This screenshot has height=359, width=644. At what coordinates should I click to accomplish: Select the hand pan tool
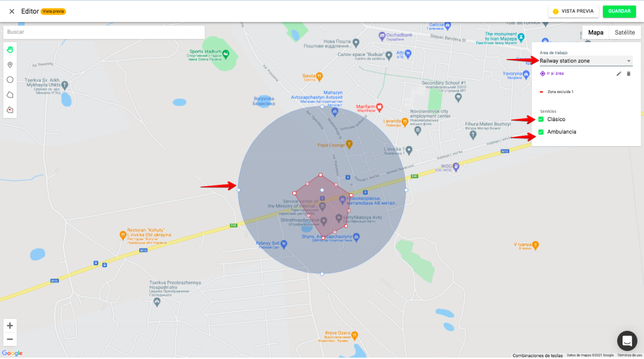pos(10,49)
